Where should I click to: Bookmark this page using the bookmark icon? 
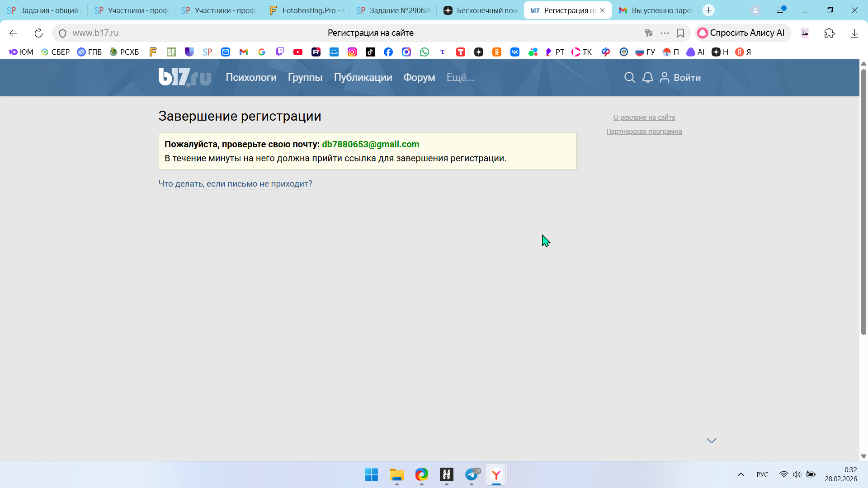click(x=680, y=33)
